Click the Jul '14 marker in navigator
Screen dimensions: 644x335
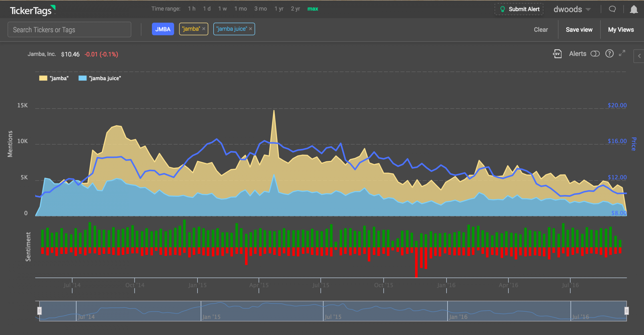[x=86, y=317]
